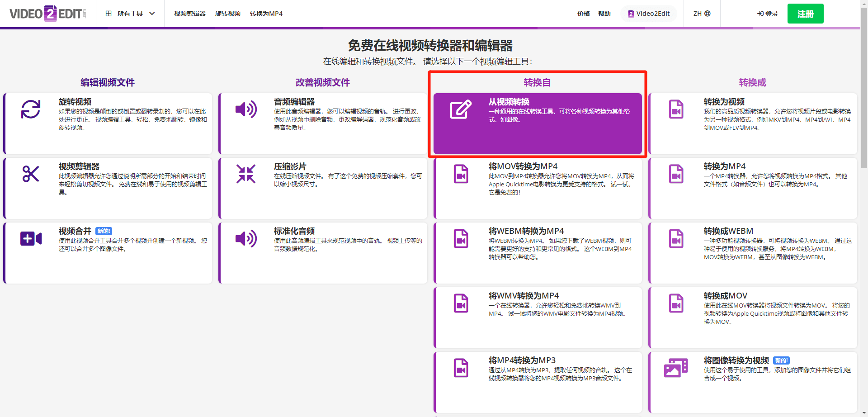
Task: Open the 转换为MP4 card title
Action: pos(725,166)
